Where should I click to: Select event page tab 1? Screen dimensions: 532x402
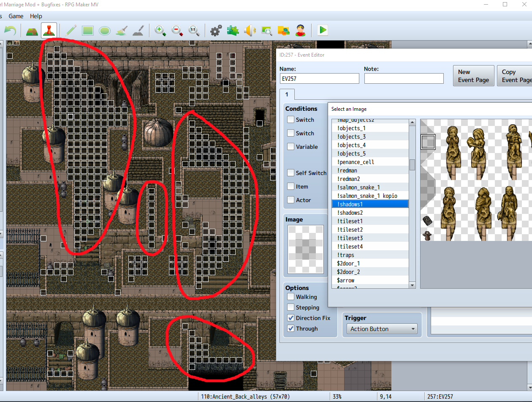287,94
